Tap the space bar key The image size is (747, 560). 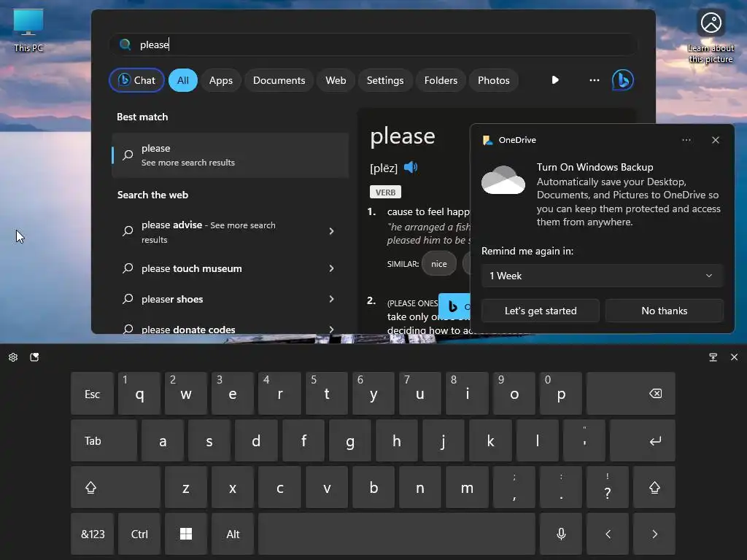(397, 534)
